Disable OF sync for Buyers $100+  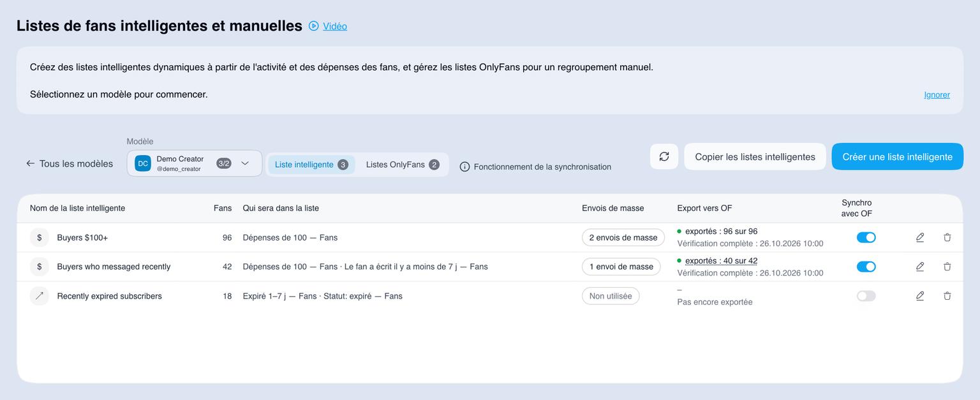pyautogui.click(x=866, y=237)
